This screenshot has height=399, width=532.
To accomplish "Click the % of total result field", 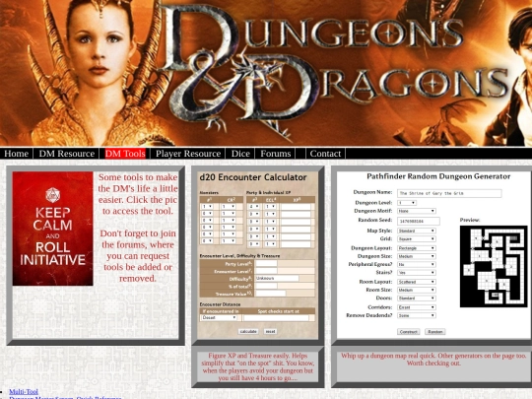I will pyautogui.click(x=266, y=286).
